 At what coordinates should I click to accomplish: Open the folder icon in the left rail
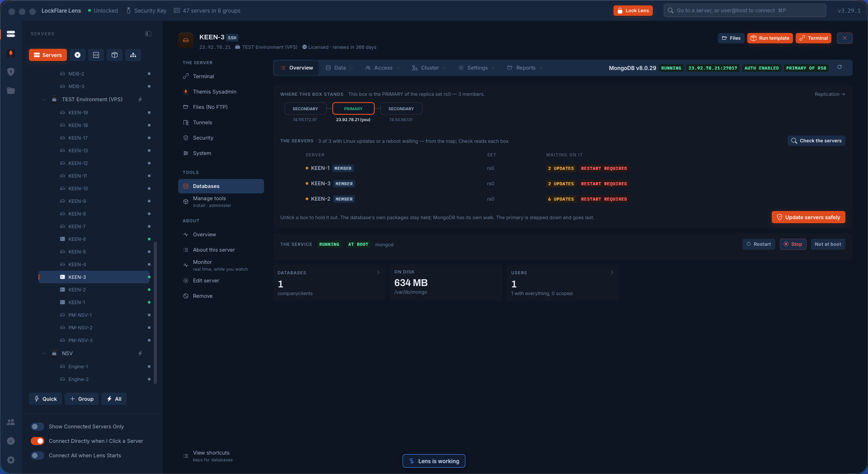coord(11,91)
